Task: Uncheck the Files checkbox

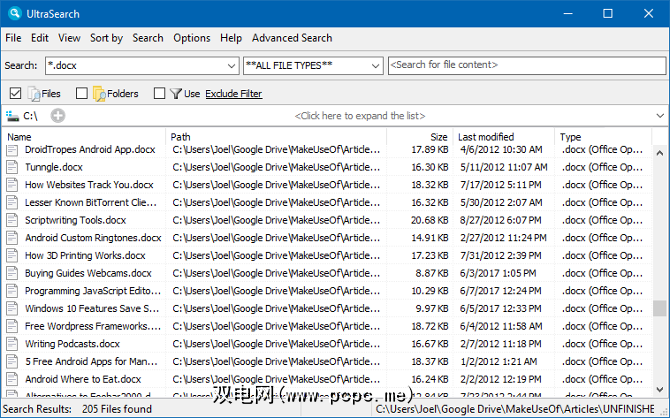Action: click(15, 93)
